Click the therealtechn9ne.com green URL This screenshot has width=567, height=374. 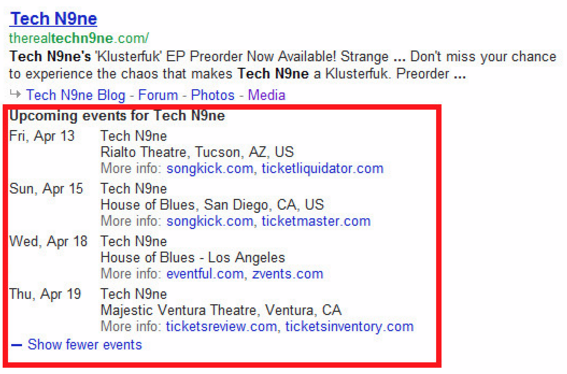(x=79, y=38)
